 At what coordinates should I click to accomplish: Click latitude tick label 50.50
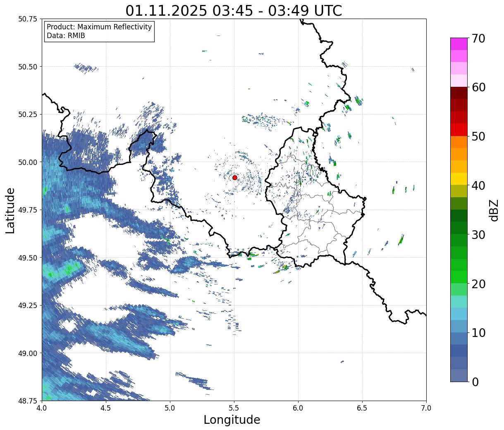coord(28,67)
